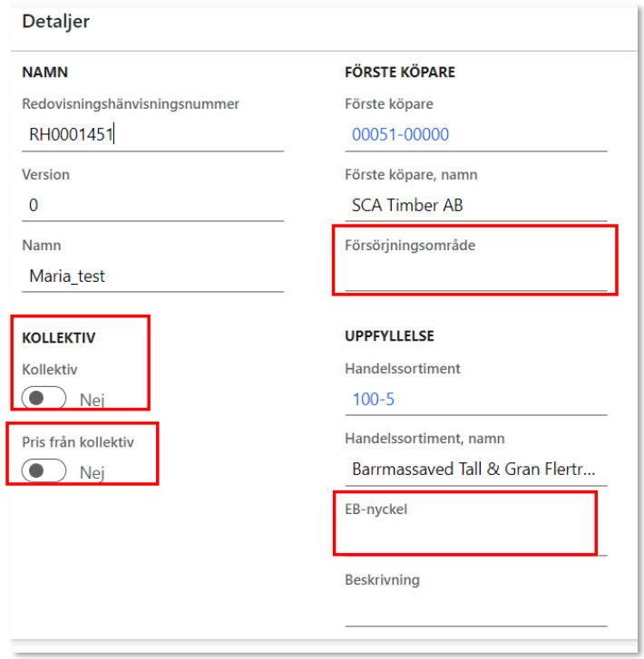Click the Pris från kollektiv label text

(x=78, y=442)
